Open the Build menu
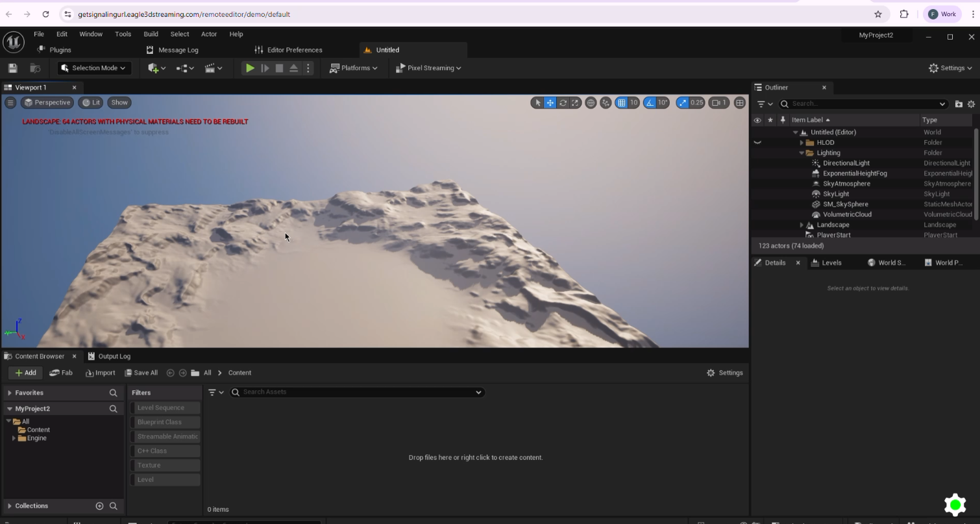This screenshot has height=524, width=980. pos(151,34)
